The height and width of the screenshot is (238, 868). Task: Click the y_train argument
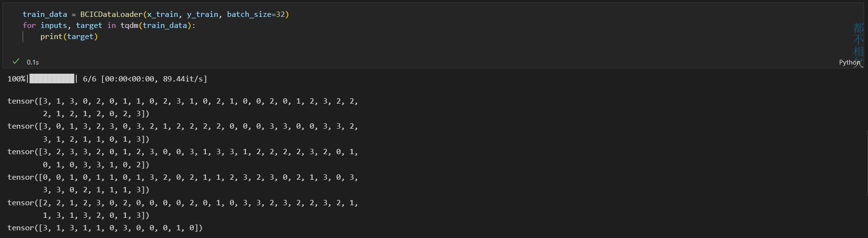(203, 14)
